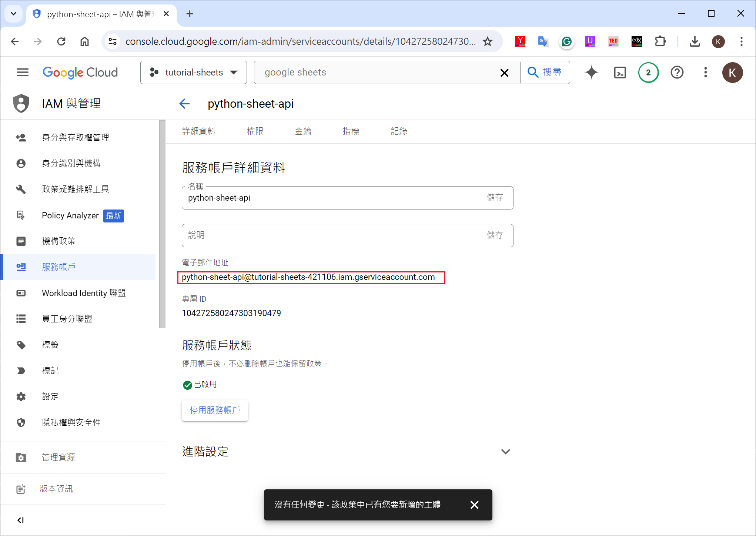Bookmark this page with the star icon
Screen dimensions: 756x536
[488, 41]
